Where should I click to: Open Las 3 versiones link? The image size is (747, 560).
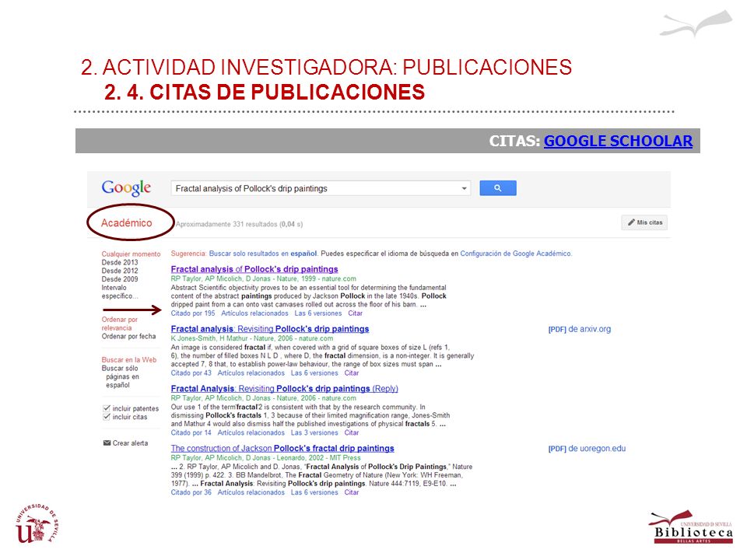pos(314,433)
